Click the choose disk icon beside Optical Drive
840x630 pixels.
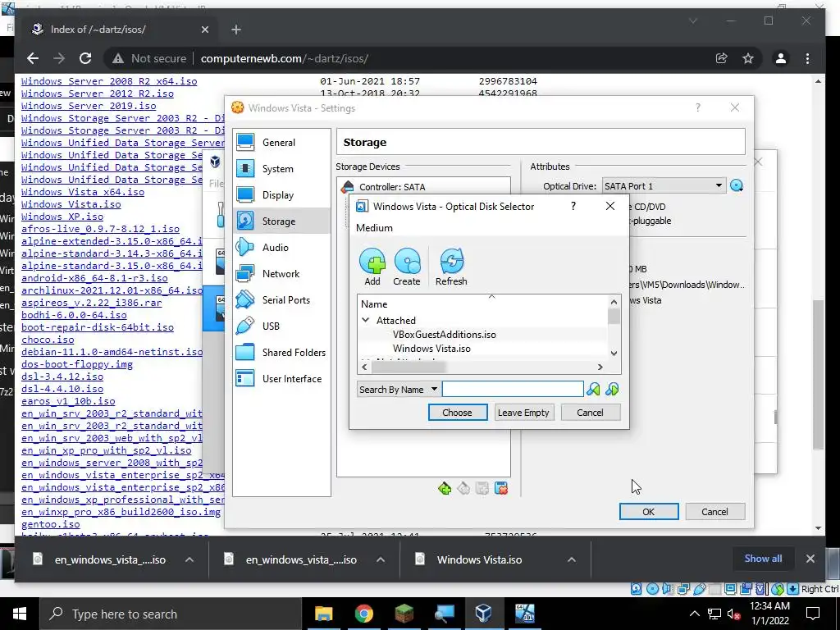pos(737,186)
